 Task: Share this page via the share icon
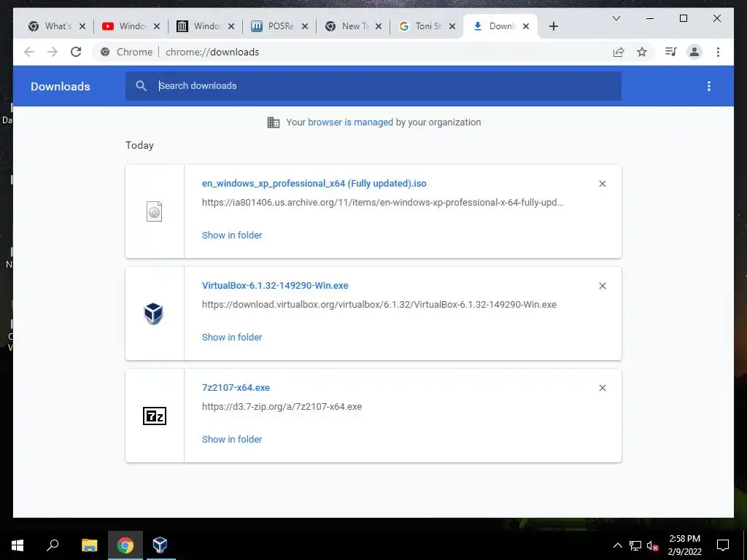[619, 52]
